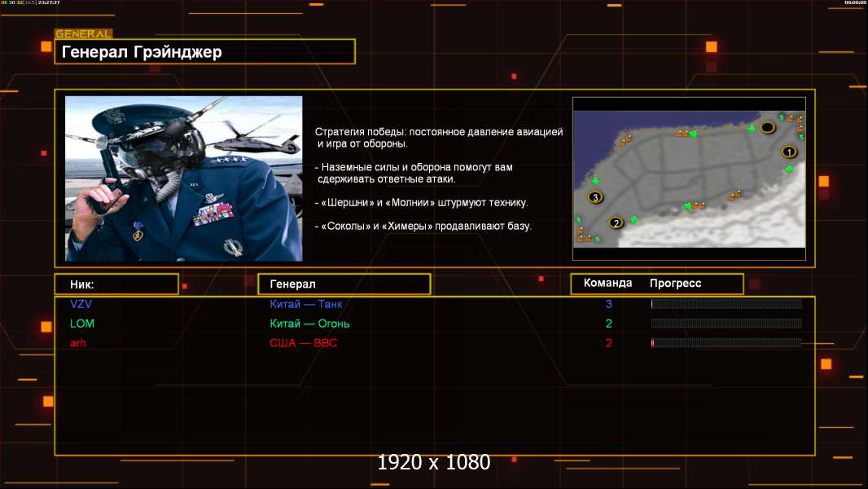Click the empty unnumbered start position marker

[x=767, y=128]
